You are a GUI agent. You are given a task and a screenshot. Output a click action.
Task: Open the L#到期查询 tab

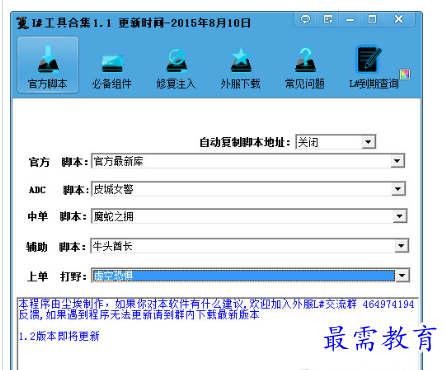pyautogui.click(x=373, y=68)
